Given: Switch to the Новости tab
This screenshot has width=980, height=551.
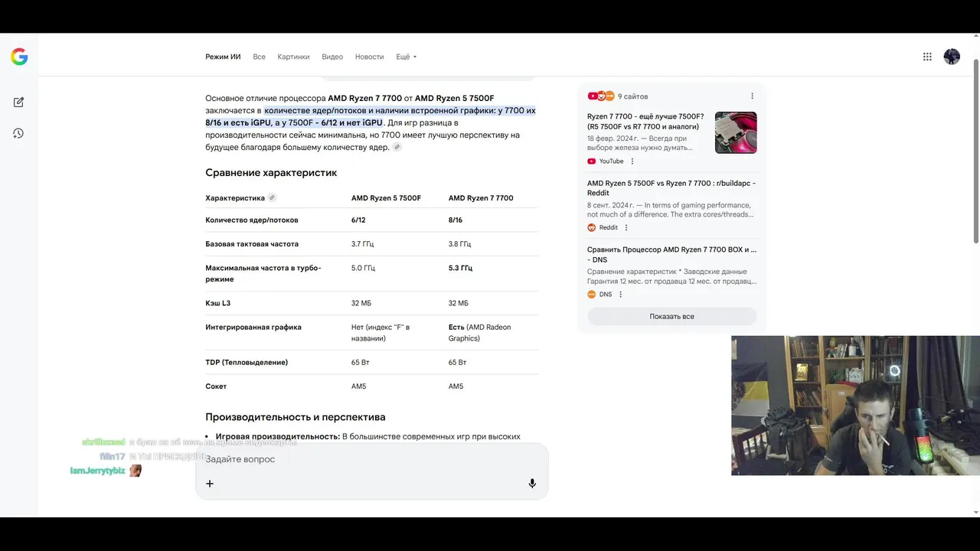Looking at the screenshot, I should click(369, 57).
